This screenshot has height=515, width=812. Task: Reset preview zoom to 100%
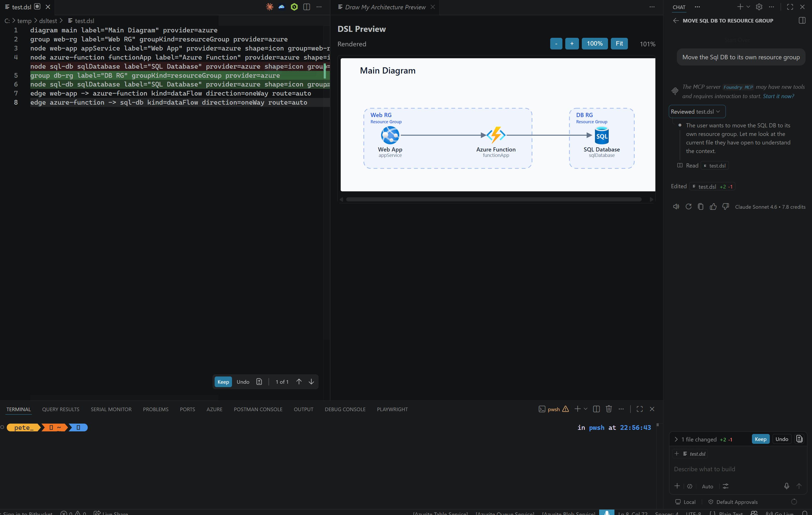click(594, 43)
